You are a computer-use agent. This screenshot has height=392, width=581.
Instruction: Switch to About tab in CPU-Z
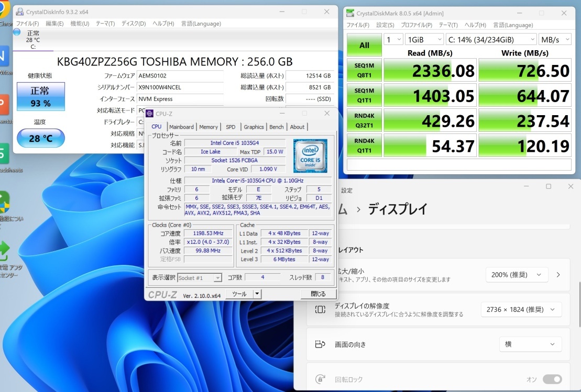tap(297, 127)
